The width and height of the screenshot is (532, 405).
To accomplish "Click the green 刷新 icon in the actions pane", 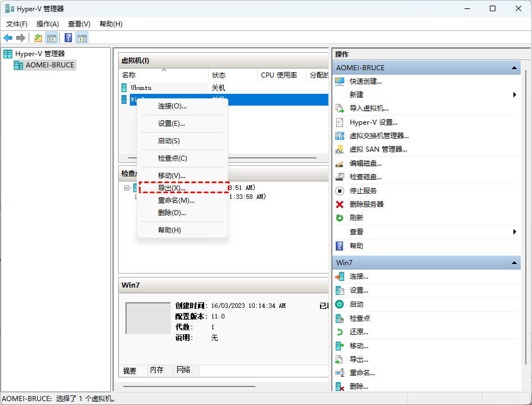I will pyautogui.click(x=340, y=218).
